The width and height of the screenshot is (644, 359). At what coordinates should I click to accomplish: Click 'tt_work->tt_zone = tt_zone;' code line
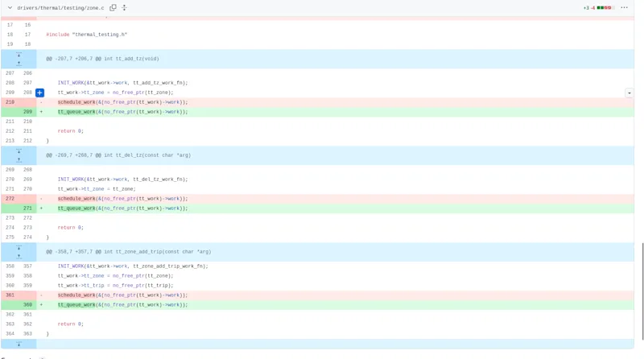pyautogui.click(x=97, y=189)
